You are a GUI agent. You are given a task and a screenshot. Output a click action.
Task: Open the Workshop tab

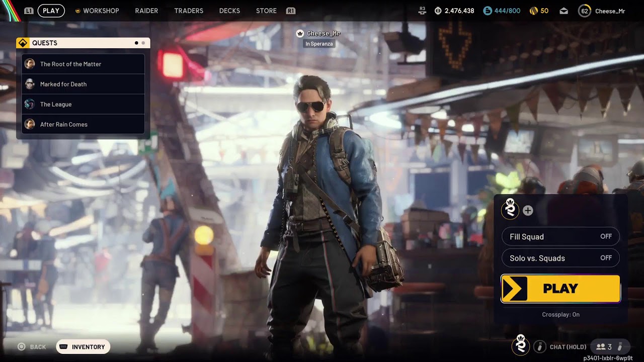(x=101, y=11)
